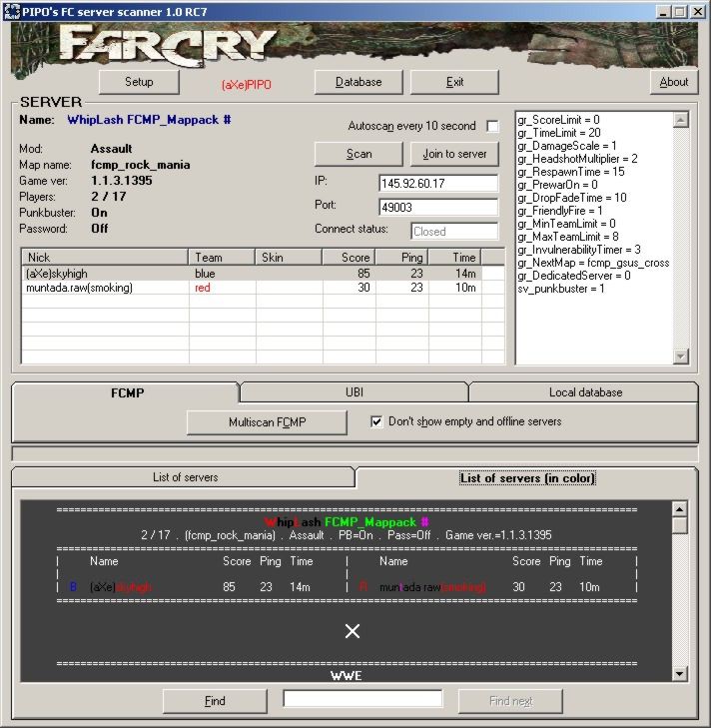711x728 pixels.
Task: Click the Skin column header
Action: click(289, 258)
